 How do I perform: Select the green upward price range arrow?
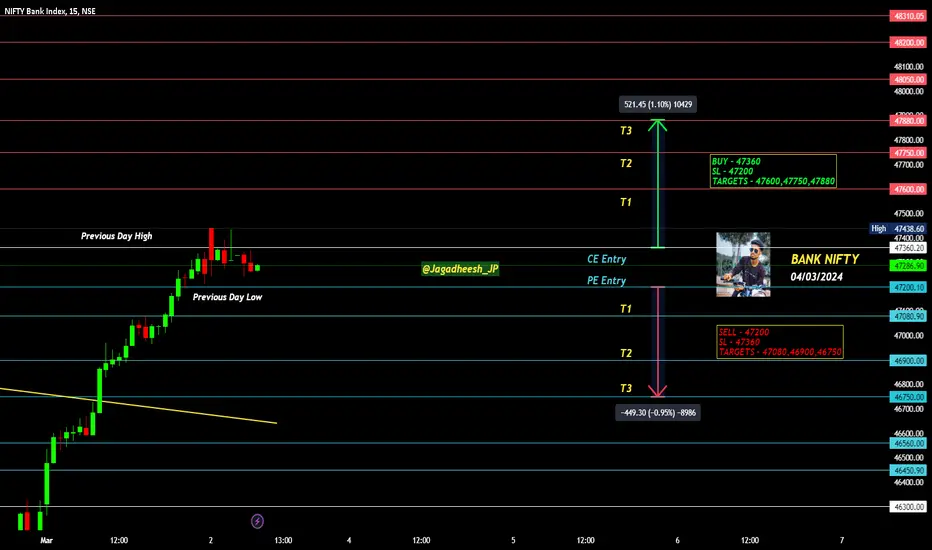[x=657, y=184]
